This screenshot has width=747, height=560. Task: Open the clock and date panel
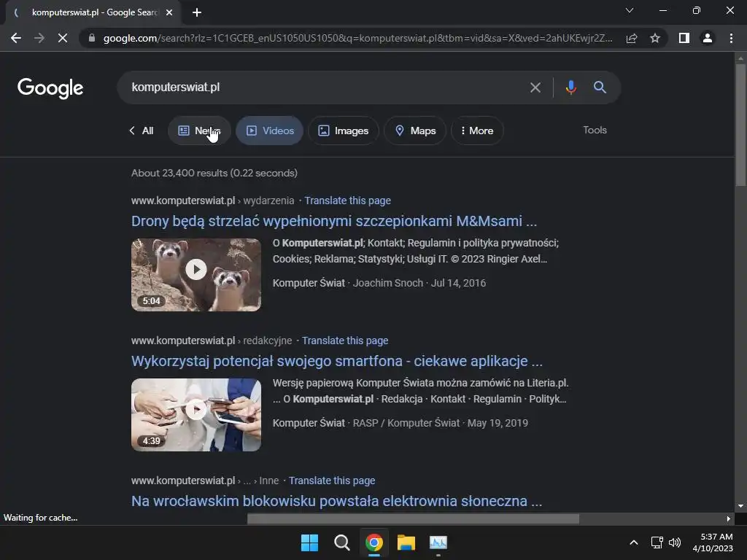pyautogui.click(x=713, y=542)
